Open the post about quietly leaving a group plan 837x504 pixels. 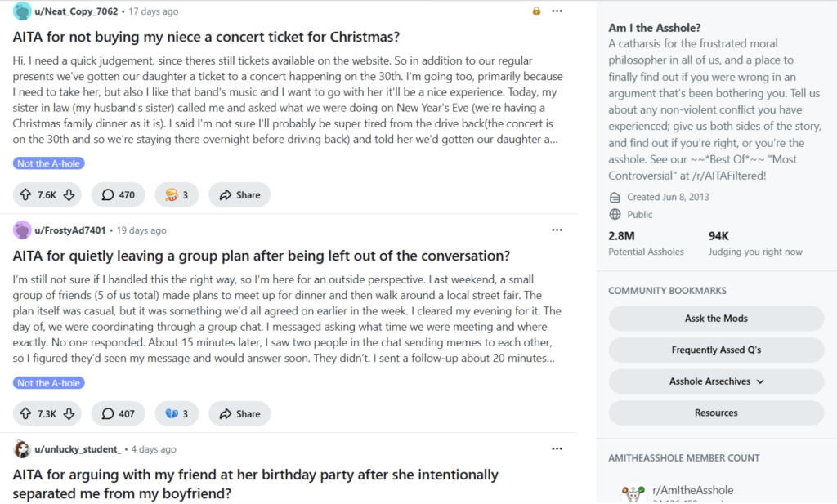point(262,256)
